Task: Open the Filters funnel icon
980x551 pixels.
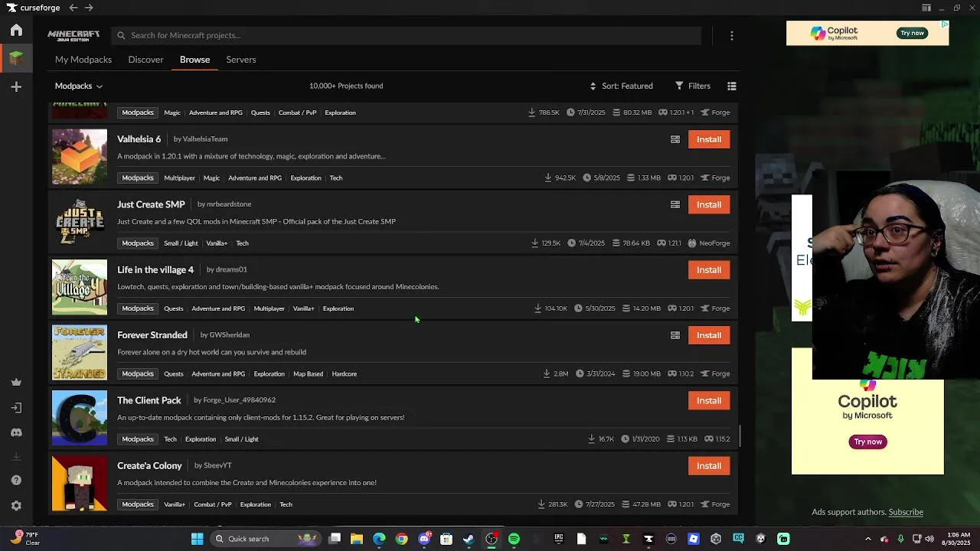Action: (x=693, y=86)
